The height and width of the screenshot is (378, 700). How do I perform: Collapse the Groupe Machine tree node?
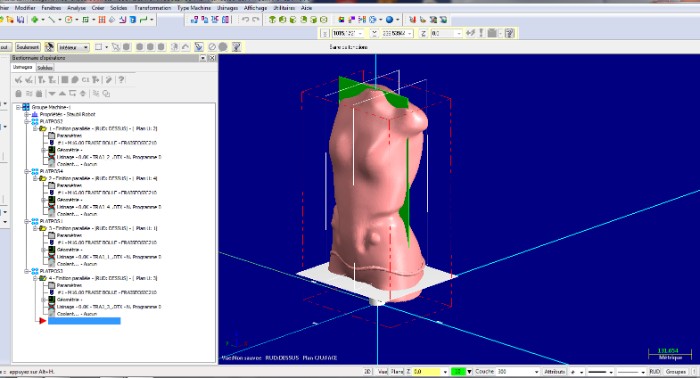tap(18, 107)
